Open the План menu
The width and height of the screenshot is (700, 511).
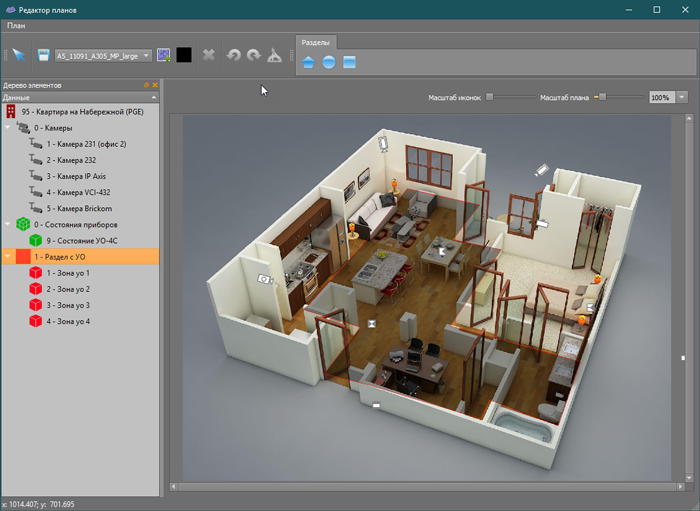coord(16,25)
